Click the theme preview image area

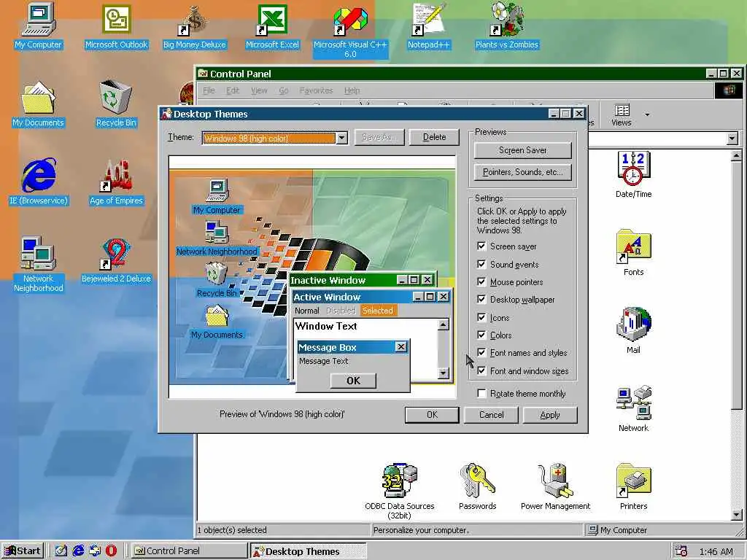coord(312,276)
